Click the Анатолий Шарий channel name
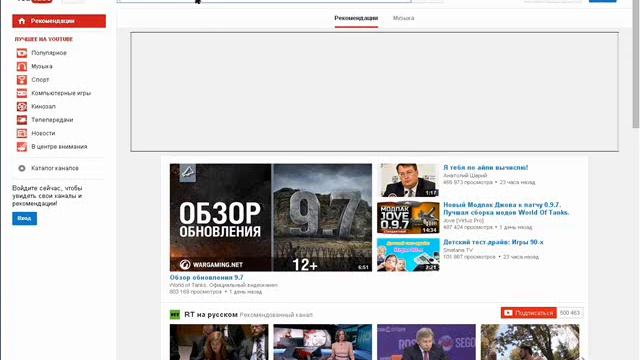The height and width of the screenshot is (360, 640). coord(465,176)
